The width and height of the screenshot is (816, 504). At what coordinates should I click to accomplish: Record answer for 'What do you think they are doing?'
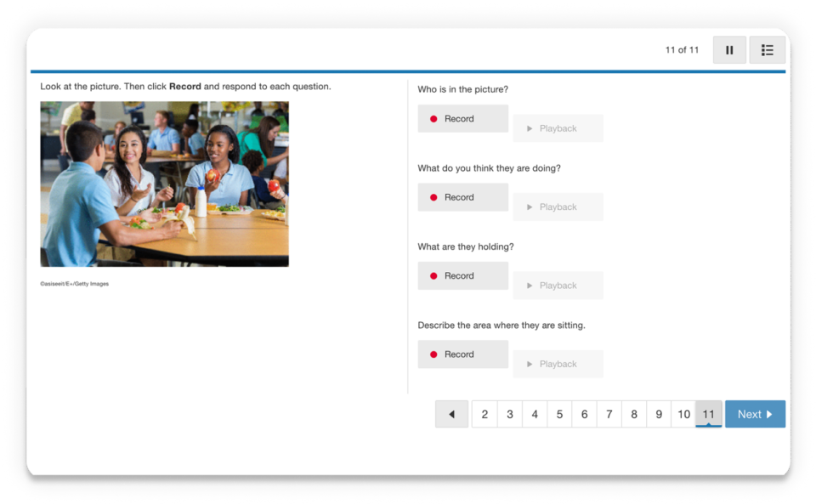[x=462, y=197]
